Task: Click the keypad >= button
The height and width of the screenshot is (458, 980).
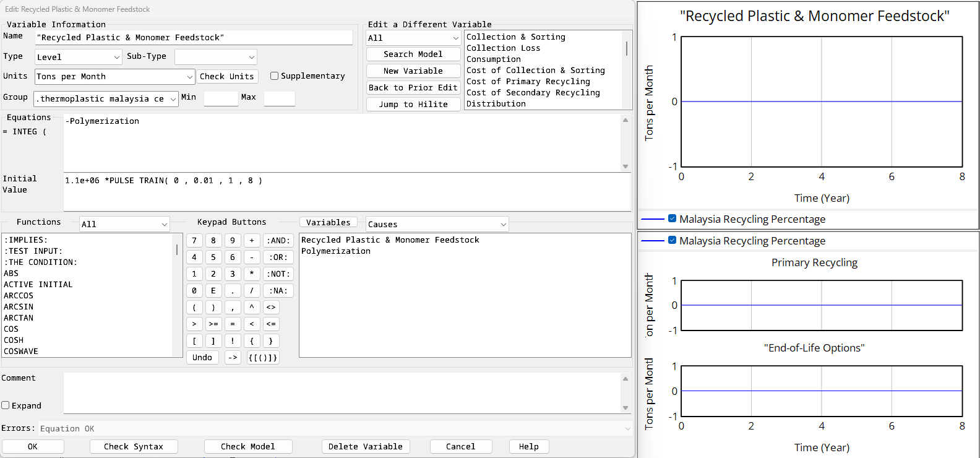Action: (x=213, y=324)
